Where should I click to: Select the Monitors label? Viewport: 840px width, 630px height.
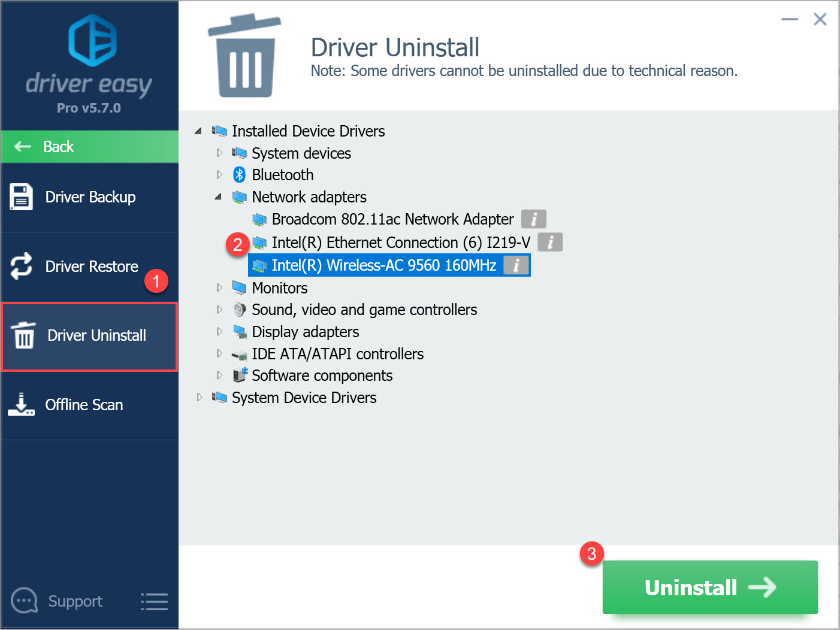[x=280, y=288]
